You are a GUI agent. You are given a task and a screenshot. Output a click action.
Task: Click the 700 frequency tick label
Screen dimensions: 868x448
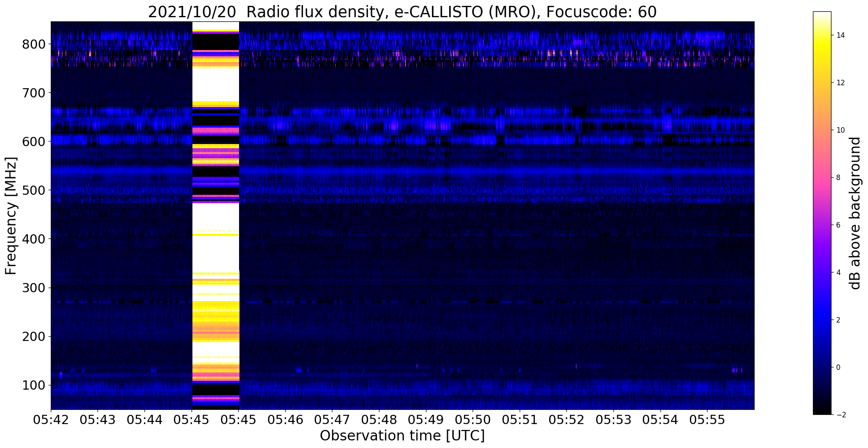[x=34, y=93]
